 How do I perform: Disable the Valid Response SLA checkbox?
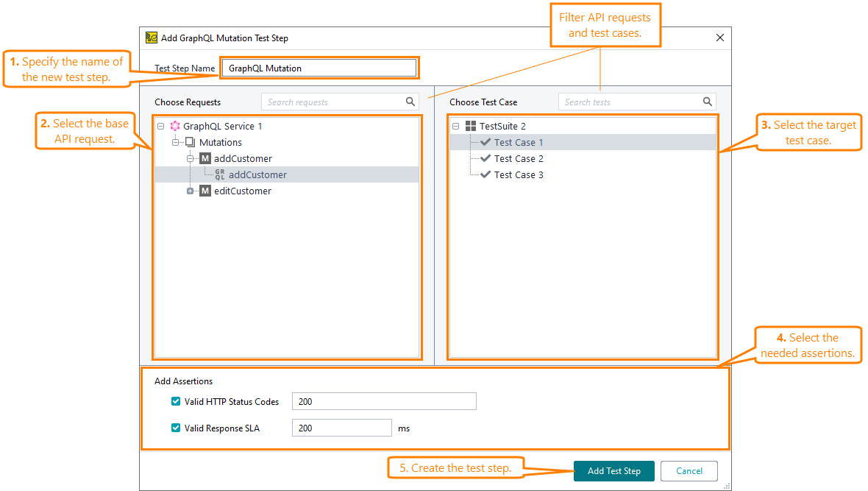click(176, 428)
